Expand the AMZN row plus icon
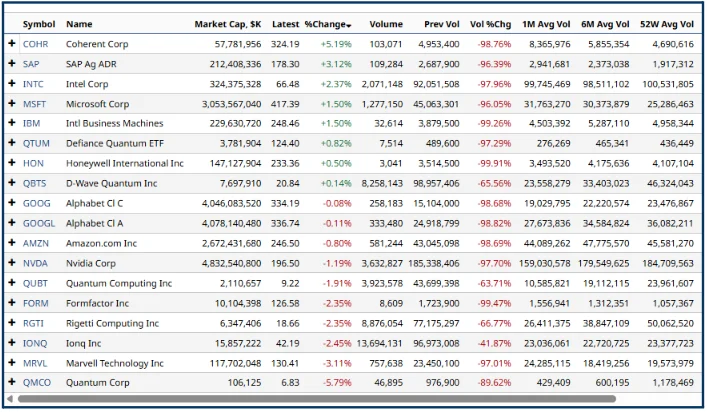The width and height of the screenshot is (707, 412). [12, 243]
